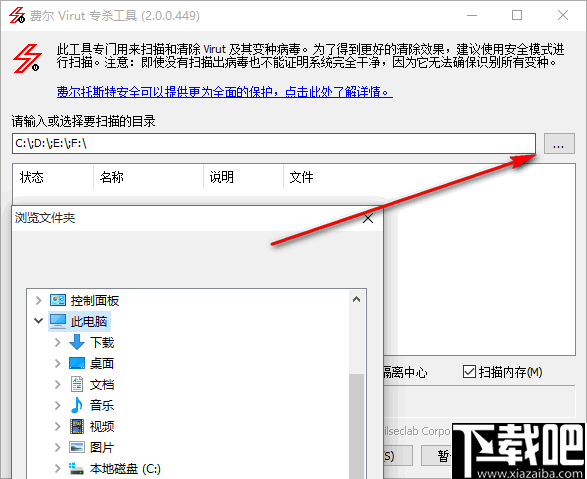Viewport: 587px width, 479px height.
Task: Close the 浏览文件夹 dialog
Action: pyautogui.click(x=368, y=218)
